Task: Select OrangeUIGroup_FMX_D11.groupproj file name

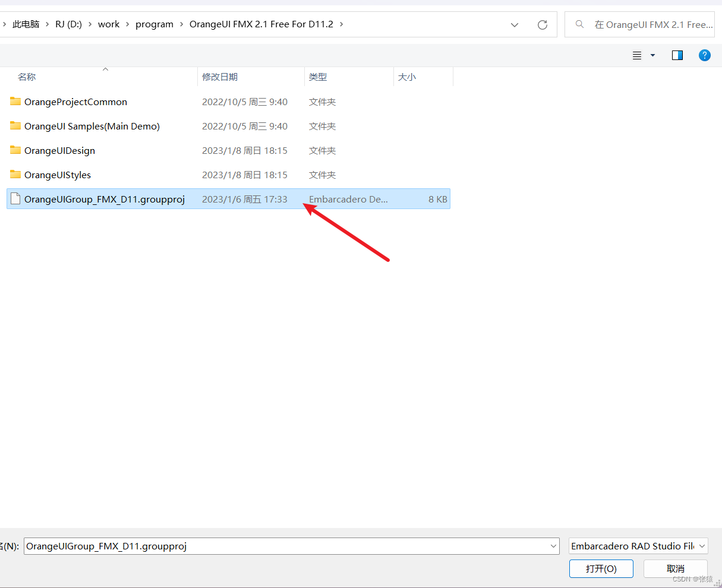Action: 105,199
